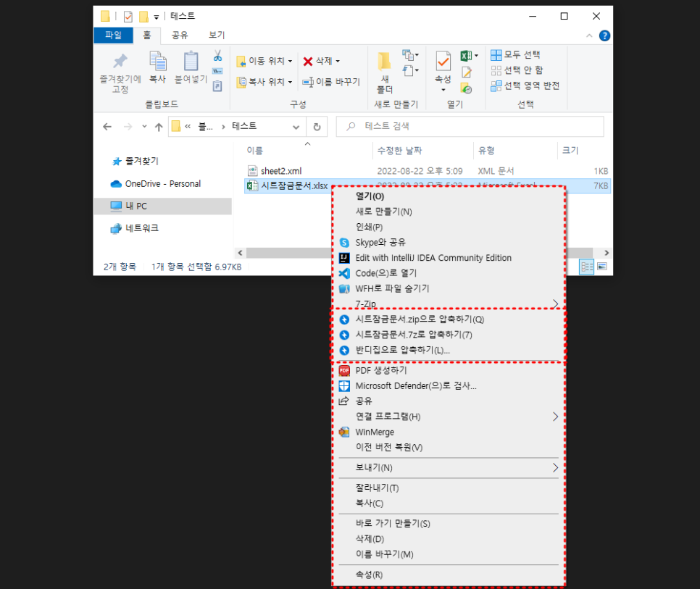Image resolution: width=700 pixels, height=589 pixels.
Task: Select OneDrive - Personal in the navigation pane
Action: point(163,184)
